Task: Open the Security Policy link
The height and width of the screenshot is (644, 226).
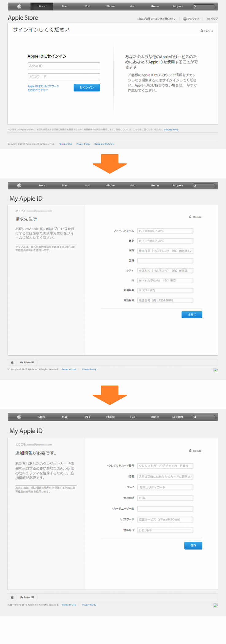Action: pos(171,130)
